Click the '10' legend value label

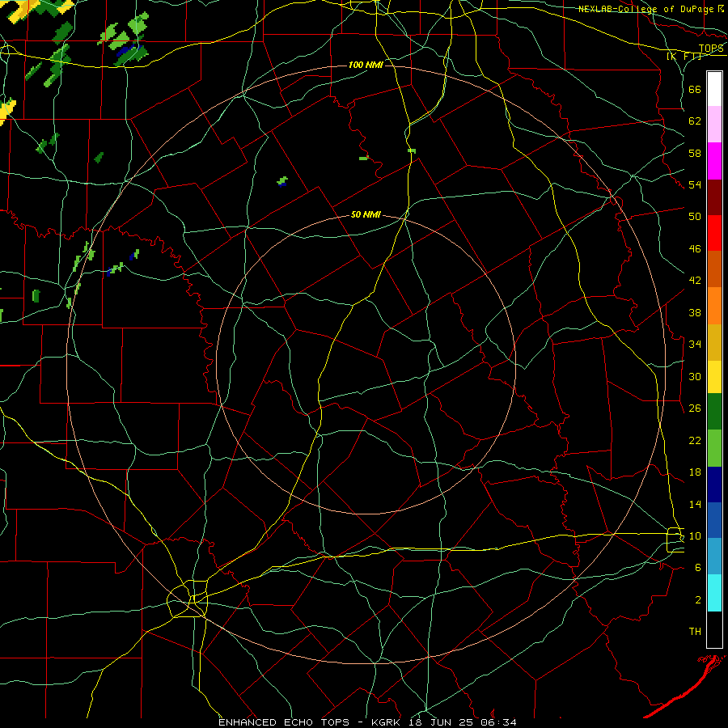(x=695, y=535)
